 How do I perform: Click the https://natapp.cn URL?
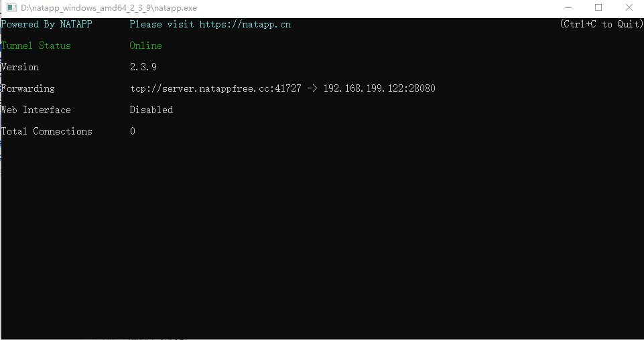tap(245, 24)
